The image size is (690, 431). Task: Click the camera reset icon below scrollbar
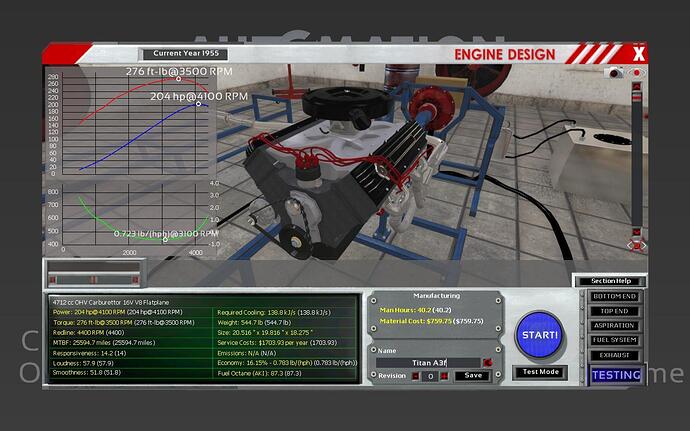(635, 245)
